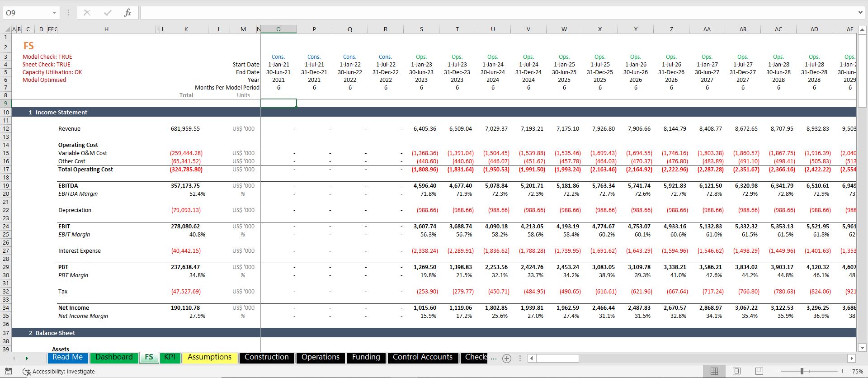Select row 12 header
Image resolution: width=868 pixels, height=378 pixels.
(x=6, y=129)
